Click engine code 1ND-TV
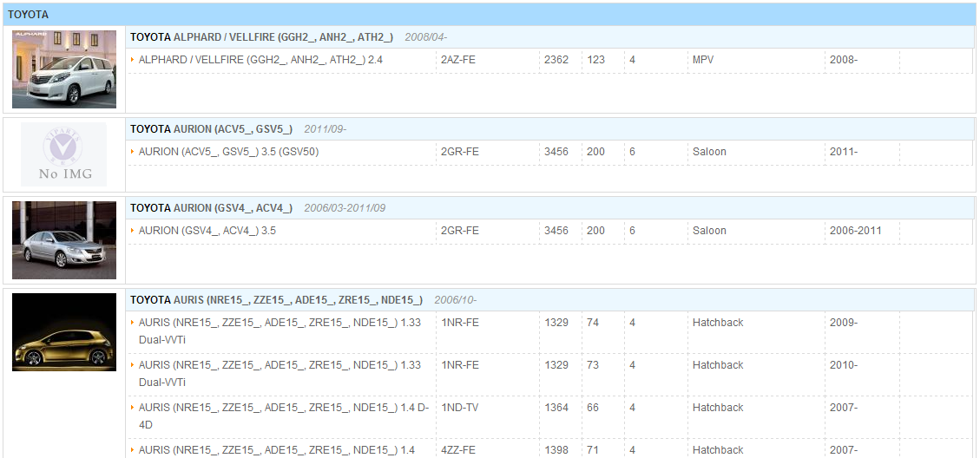 460,408
